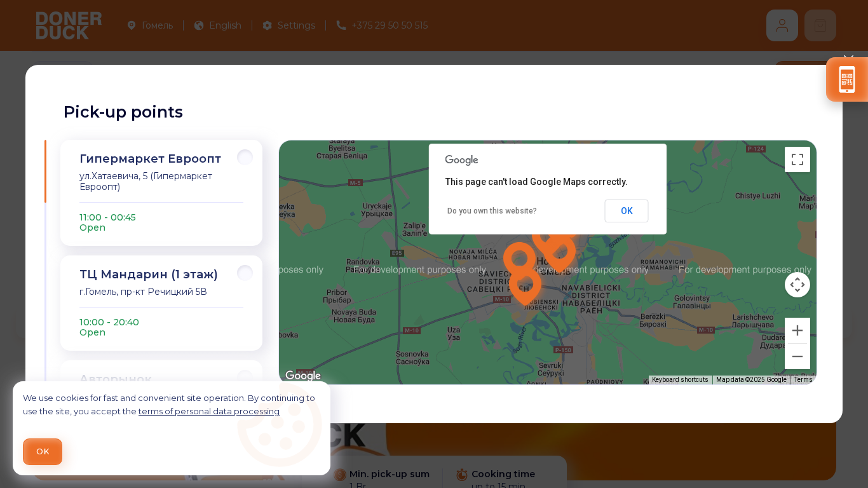Click the gear icon beside Settings

(x=267, y=25)
